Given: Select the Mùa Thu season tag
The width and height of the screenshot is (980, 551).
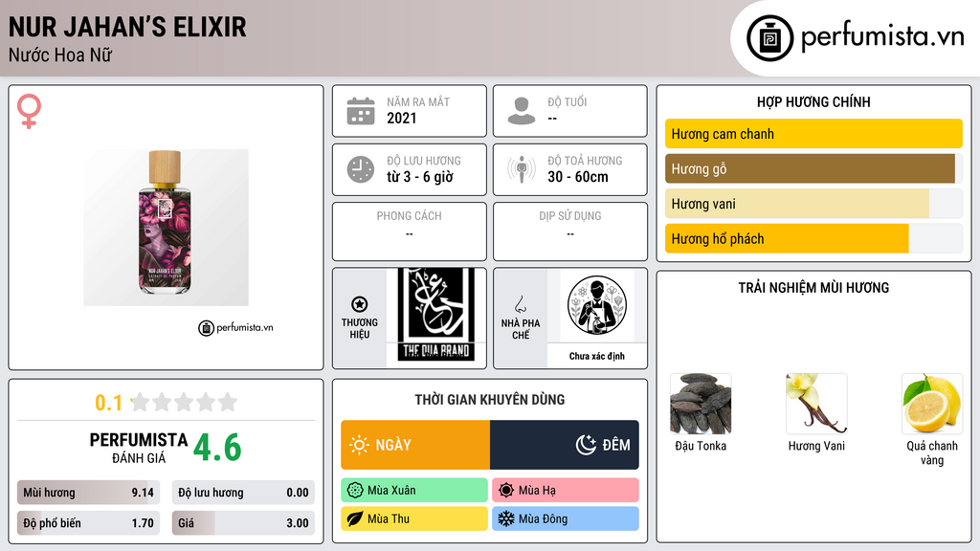Looking at the screenshot, I should 414,518.
